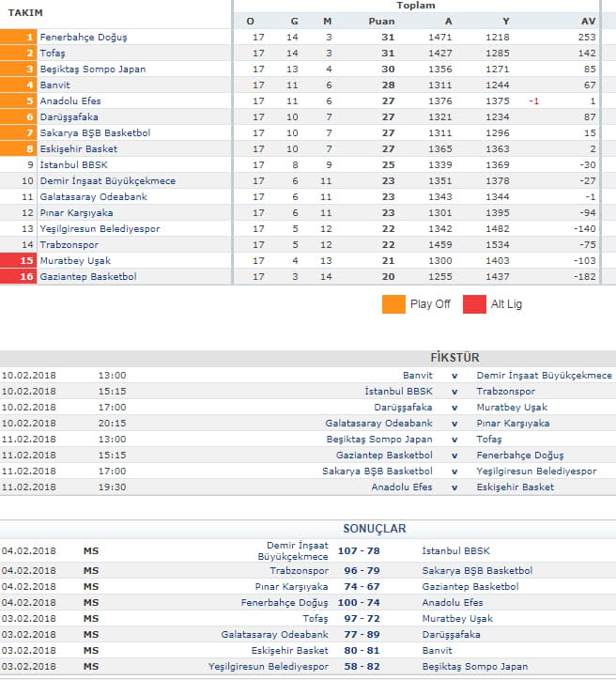
Task: Open Fenerbahçe Doğuş in the fixture list
Action: point(520,456)
